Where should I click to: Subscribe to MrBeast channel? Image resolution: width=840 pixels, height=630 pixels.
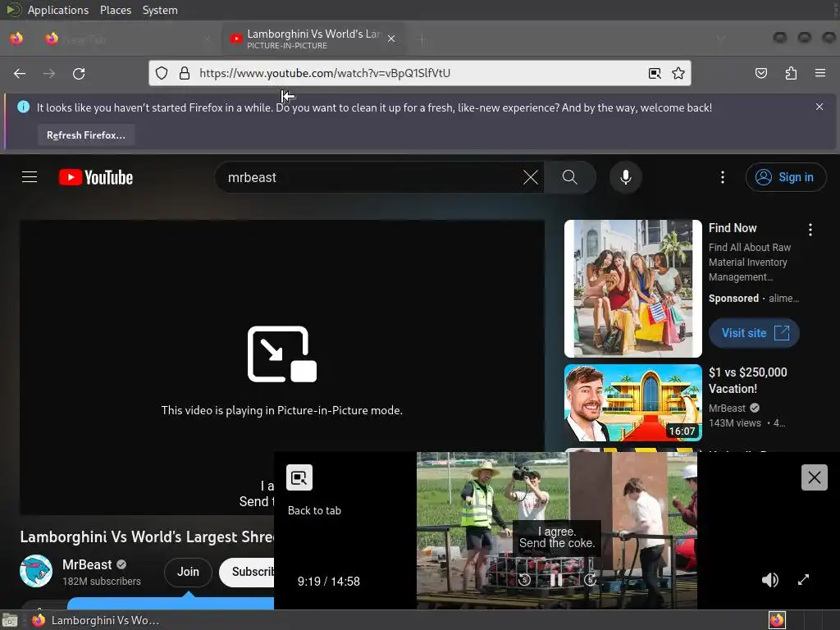[247, 572]
